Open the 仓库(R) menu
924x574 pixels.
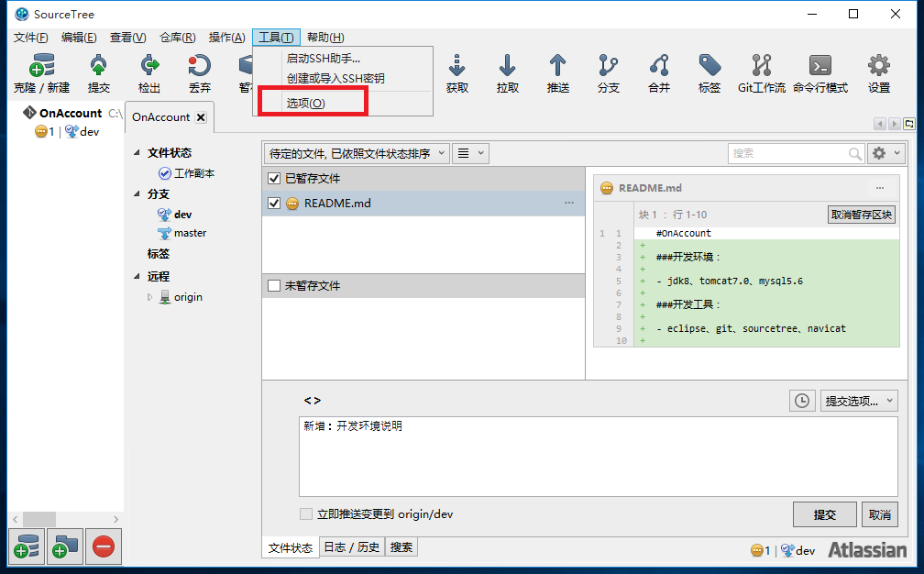coord(178,37)
